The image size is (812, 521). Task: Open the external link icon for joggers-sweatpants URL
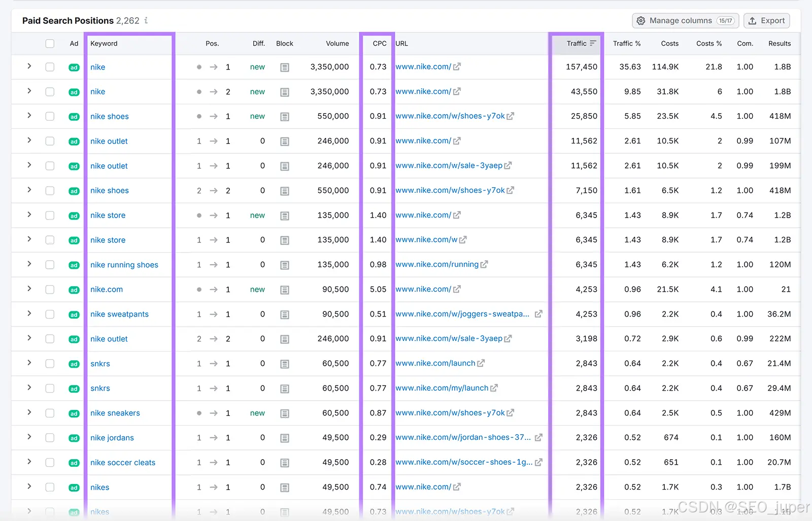(x=538, y=314)
